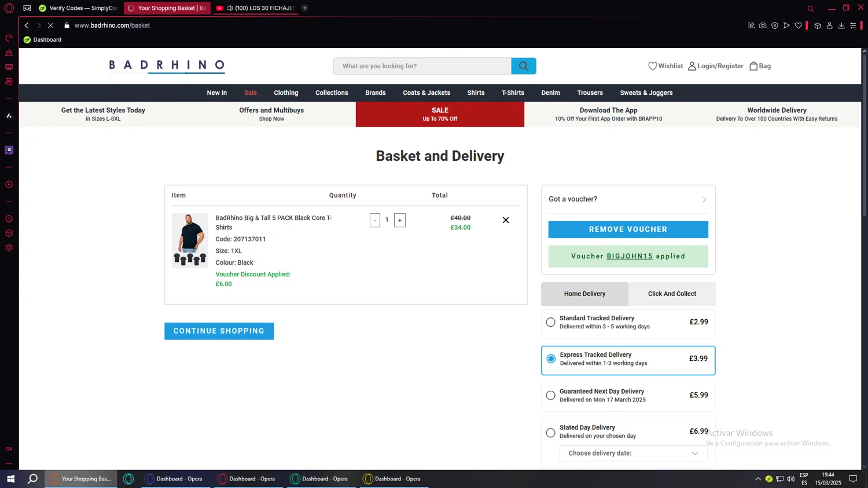Open Twitch icon in Opera sidebar
This screenshot has width=868, height=488.
click(x=9, y=150)
